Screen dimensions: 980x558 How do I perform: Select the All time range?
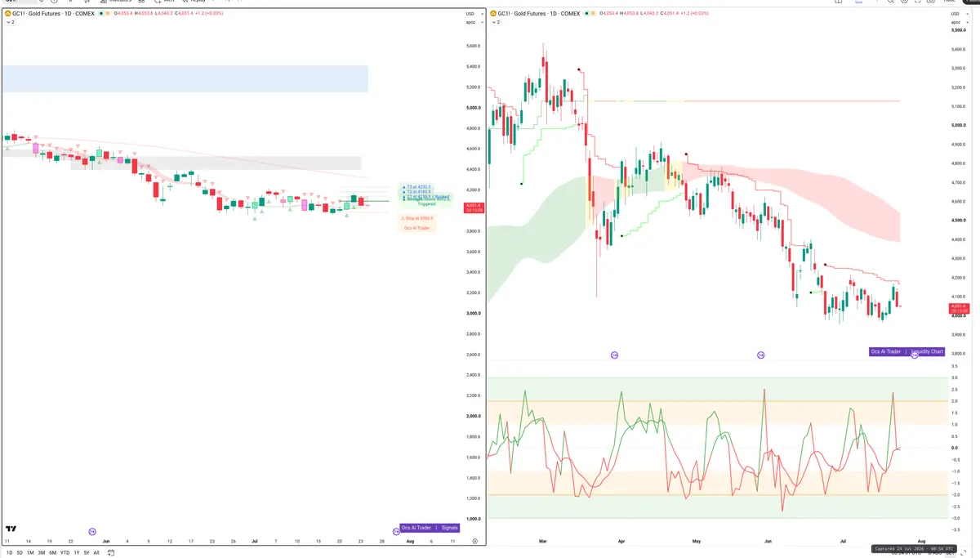(x=96, y=553)
